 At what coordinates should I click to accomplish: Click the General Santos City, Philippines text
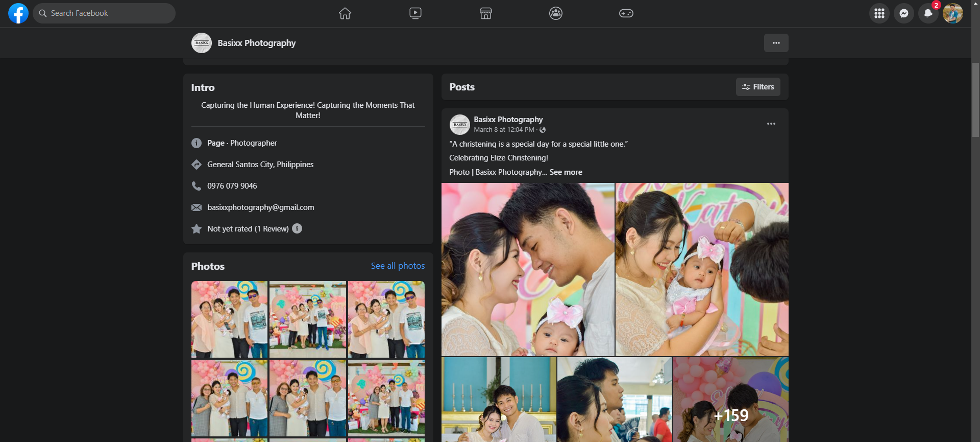[260, 165]
